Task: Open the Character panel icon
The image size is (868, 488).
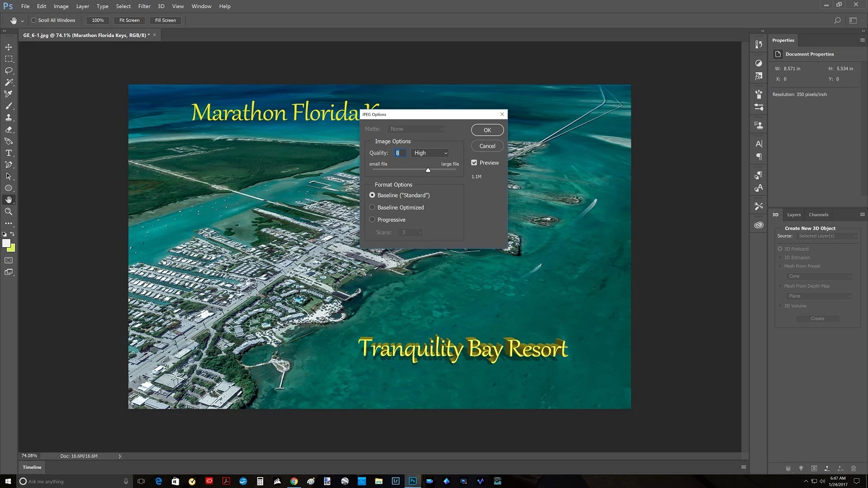Action: 759,144
